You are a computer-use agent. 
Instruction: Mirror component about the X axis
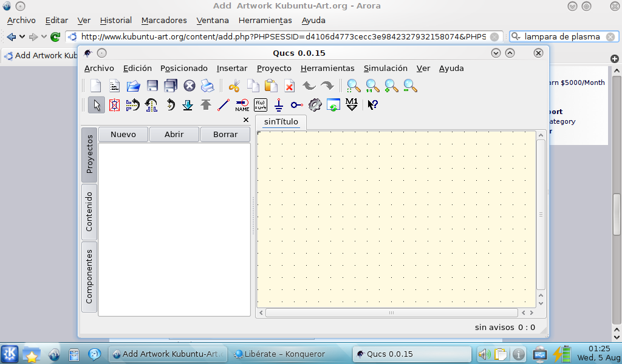click(x=133, y=105)
